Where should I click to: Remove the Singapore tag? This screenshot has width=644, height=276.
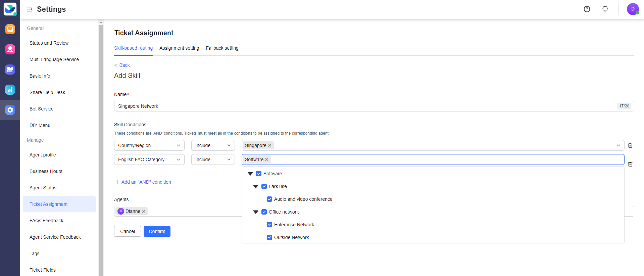(270, 145)
